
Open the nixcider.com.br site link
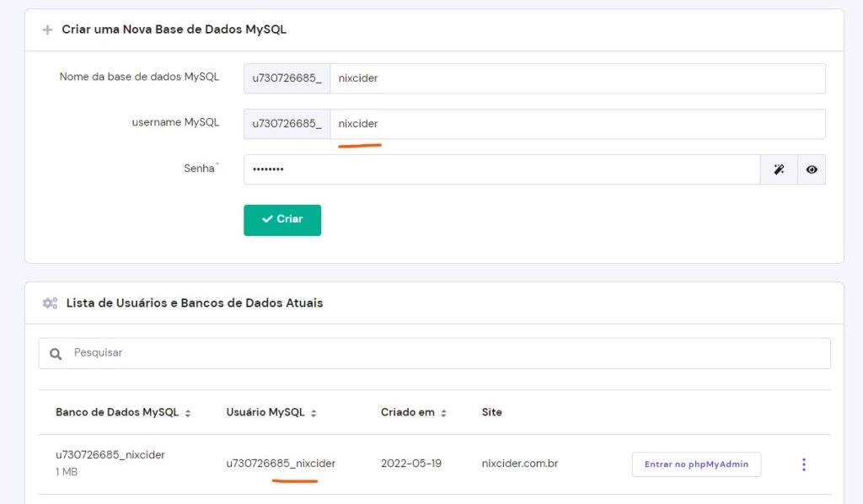519,464
